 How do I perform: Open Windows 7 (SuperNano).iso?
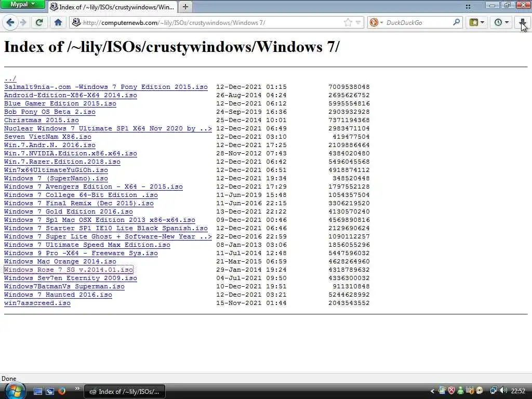point(56,179)
